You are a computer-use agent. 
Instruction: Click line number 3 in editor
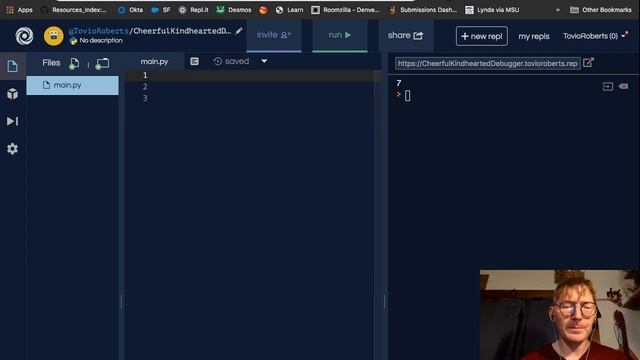pos(145,98)
